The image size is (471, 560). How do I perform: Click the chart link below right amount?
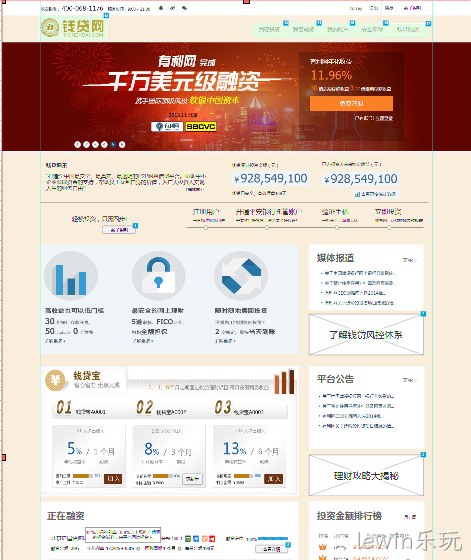pyautogui.click(x=376, y=194)
